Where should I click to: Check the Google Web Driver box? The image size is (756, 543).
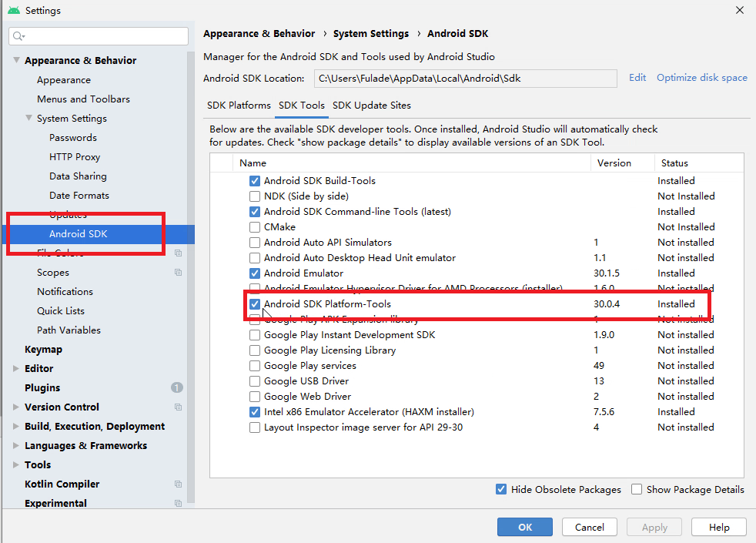click(x=255, y=397)
